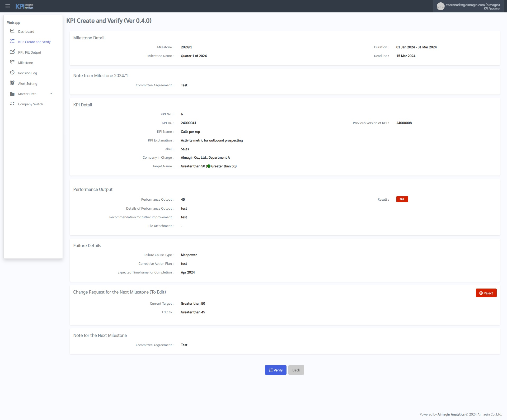Click the Dashboard chart icon
The height and width of the screenshot is (420, 507).
(12, 31)
